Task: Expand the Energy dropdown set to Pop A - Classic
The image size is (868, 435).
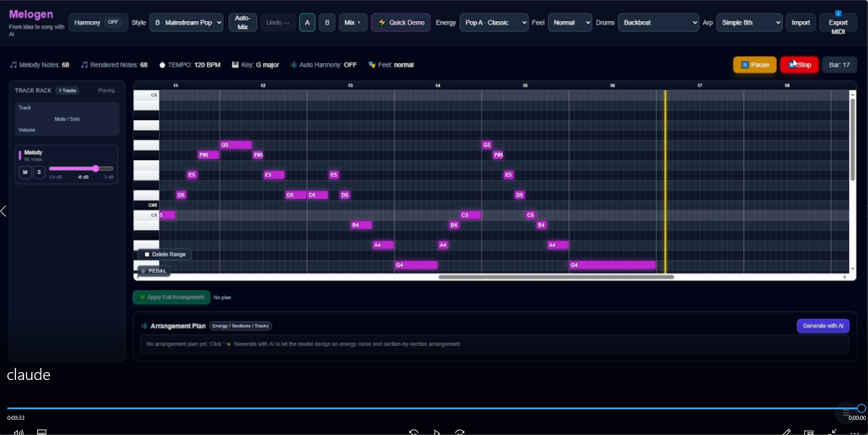Action: click(494, 22)
